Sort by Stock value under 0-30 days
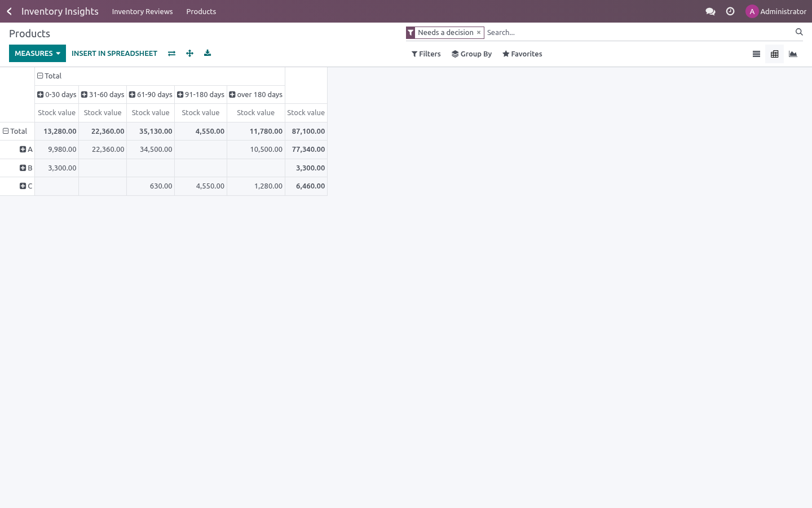Image resolution: width=812 pixels, height=508 pixels. [x=57, y=113]
